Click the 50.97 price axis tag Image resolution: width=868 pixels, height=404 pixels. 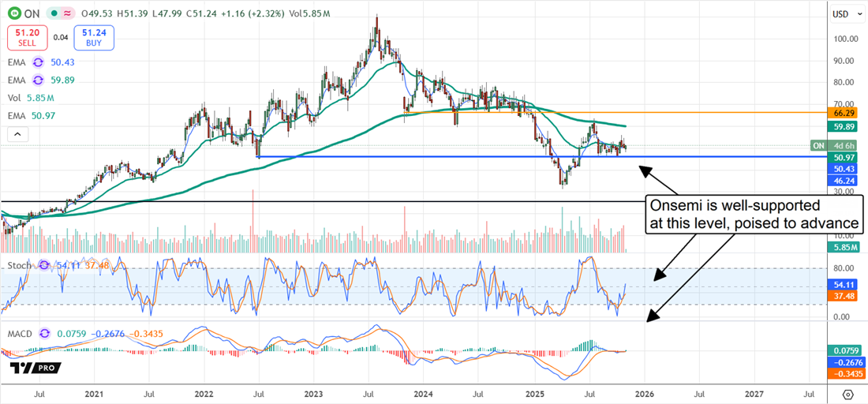click(x=842, y=158)
